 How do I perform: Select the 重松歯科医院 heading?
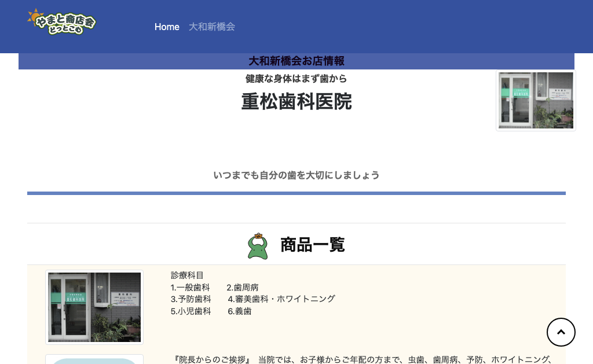click(296, 102)
